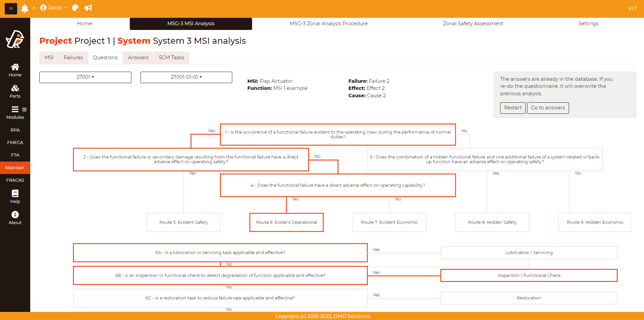This screenshot has height=320, width=644.
Task: Open the Help book icon
Action: tap(15, 197)
